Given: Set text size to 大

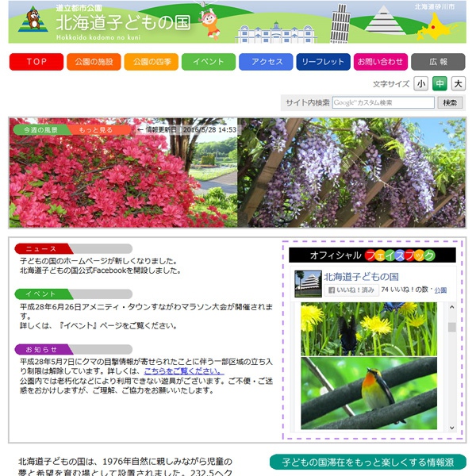Looking at the screenshot, I should coord(458,84).
